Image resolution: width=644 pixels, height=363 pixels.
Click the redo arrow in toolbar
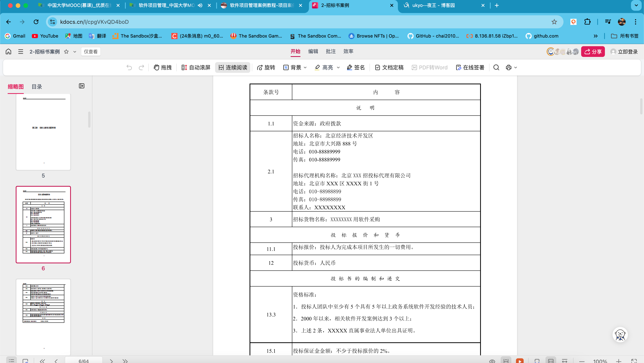point(141,67)
